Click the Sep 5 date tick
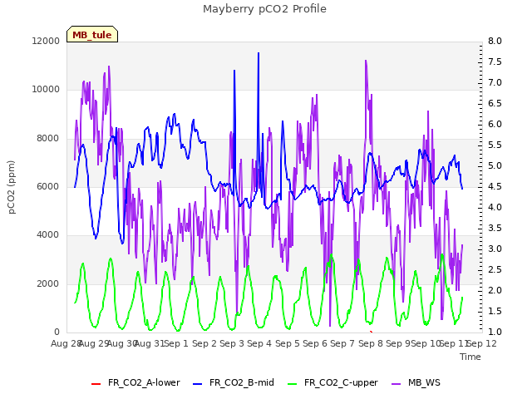This screenshot has height=399, width=532. point(288,343)
